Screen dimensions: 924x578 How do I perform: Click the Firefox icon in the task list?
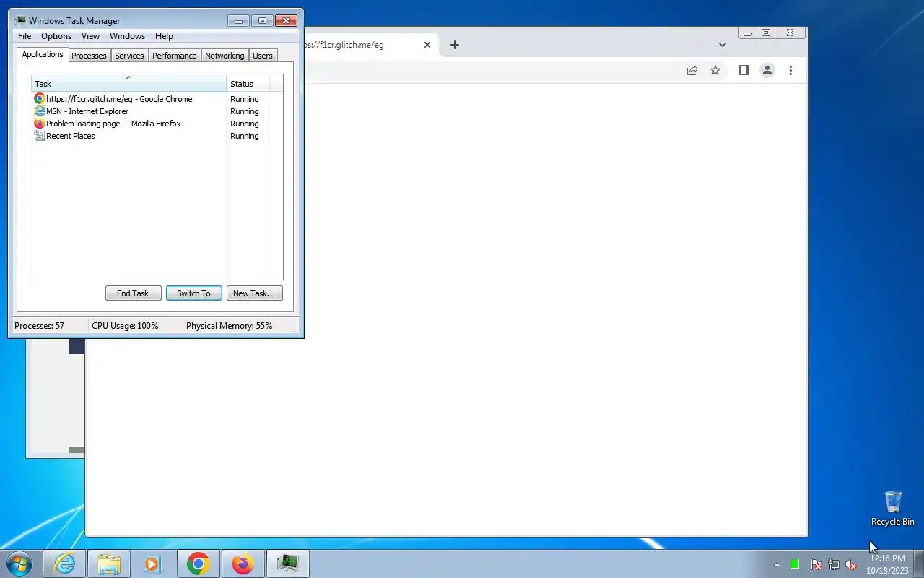(x=40, y=124)
